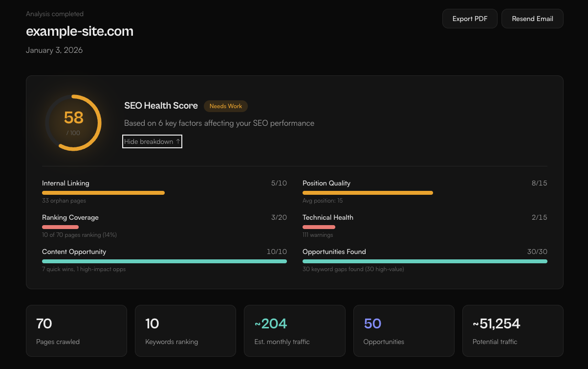Click the Ranking Coverage red bar

click(x=60, y=227)
